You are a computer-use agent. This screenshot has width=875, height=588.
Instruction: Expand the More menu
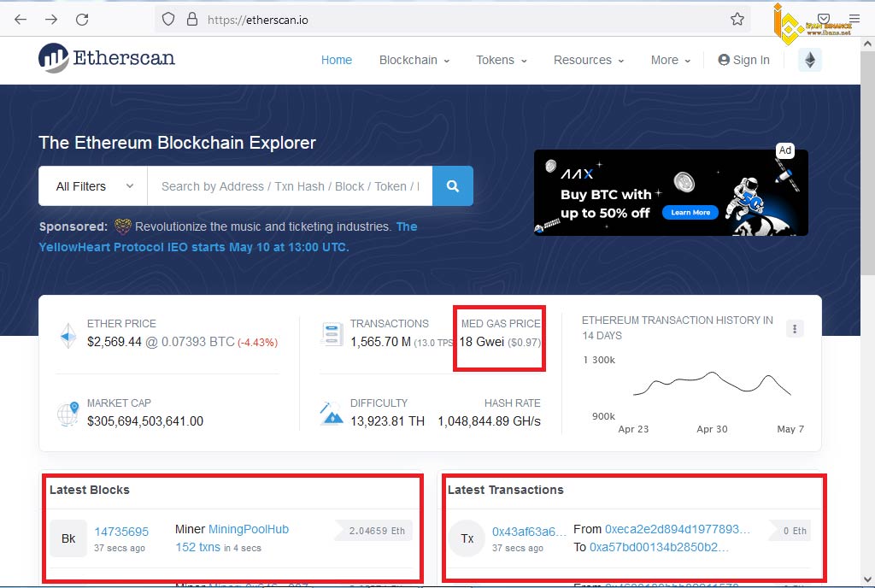670,60
